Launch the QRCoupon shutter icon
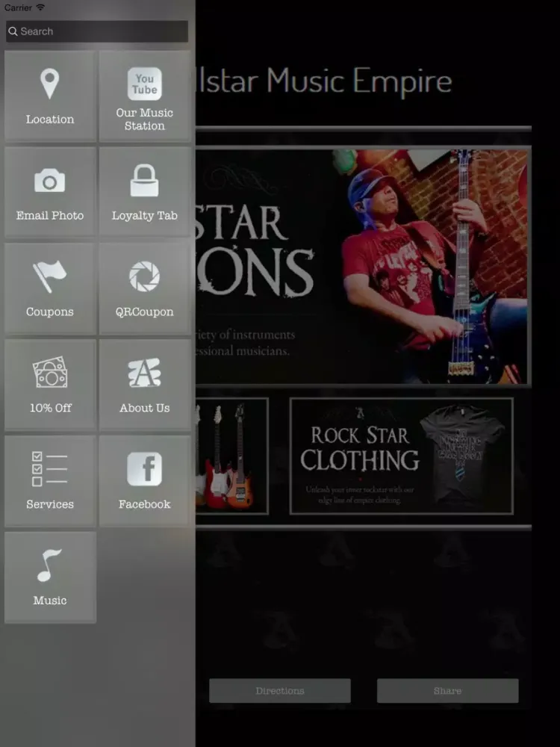 pos(144,276)
